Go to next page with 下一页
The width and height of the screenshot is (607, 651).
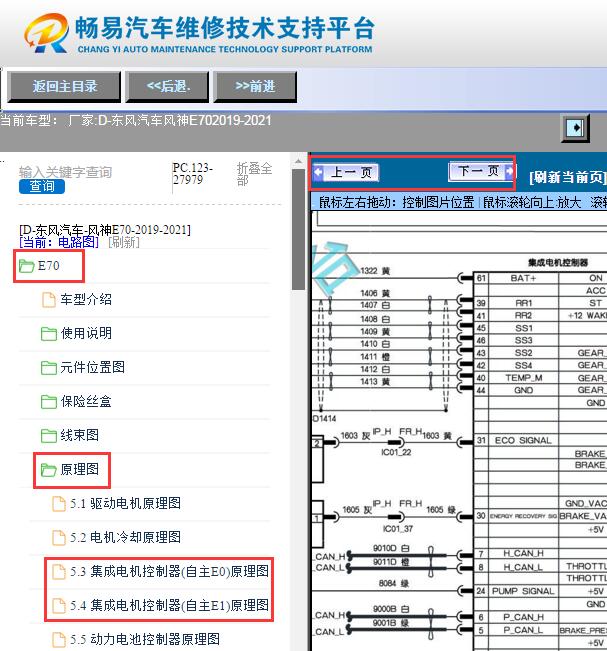click(x=480, y=171)
